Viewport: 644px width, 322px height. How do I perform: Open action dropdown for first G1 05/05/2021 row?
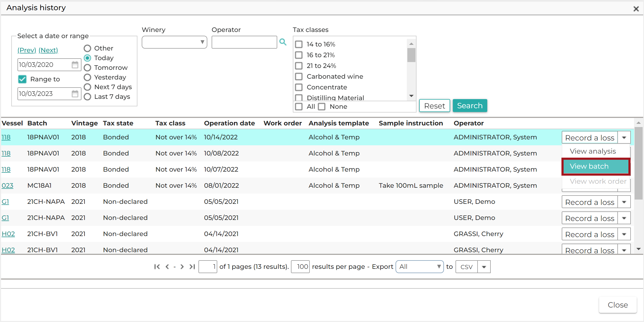[624, 202]
